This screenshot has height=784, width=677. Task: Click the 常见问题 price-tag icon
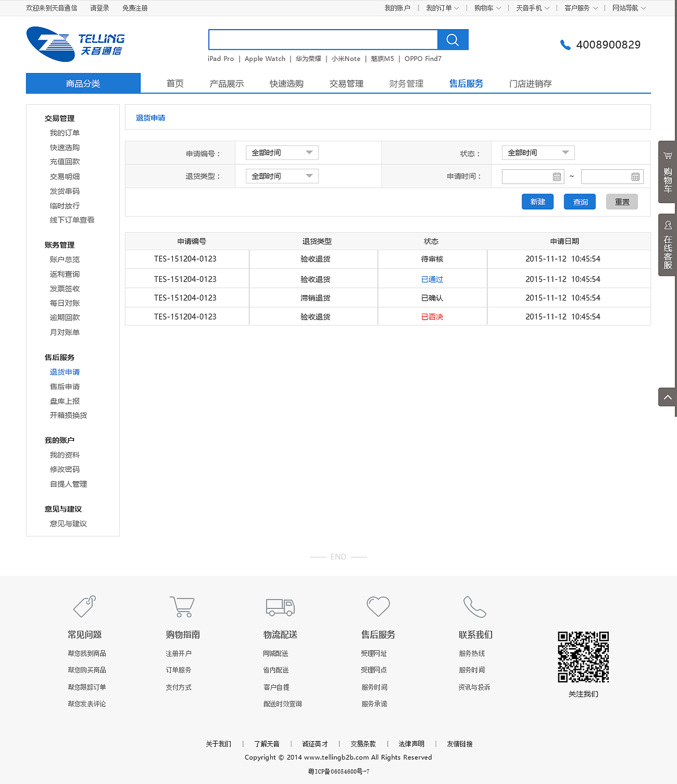pyautogui.click(x=84, y=607)
